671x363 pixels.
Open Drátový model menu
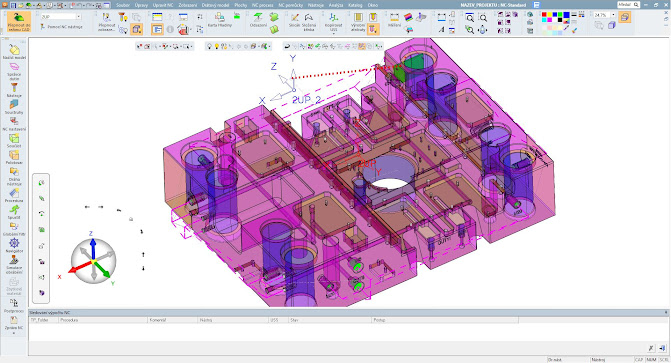215,5
